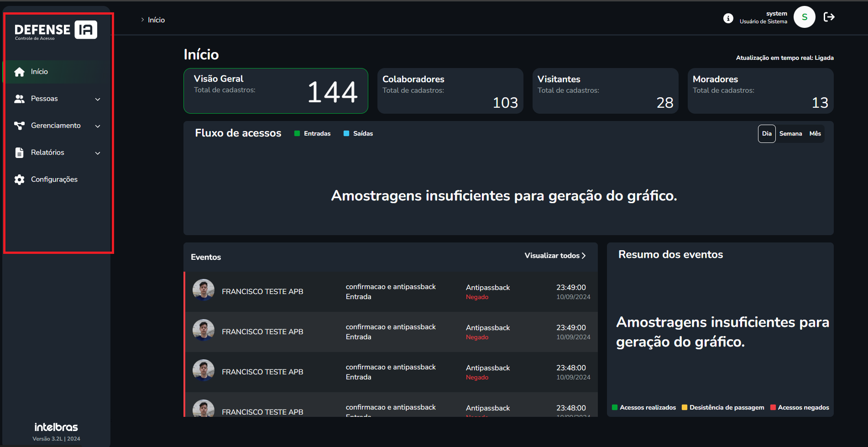Switch the chart to Mês
This screenshot has width=868, height=447.
(x=815, y=134)
